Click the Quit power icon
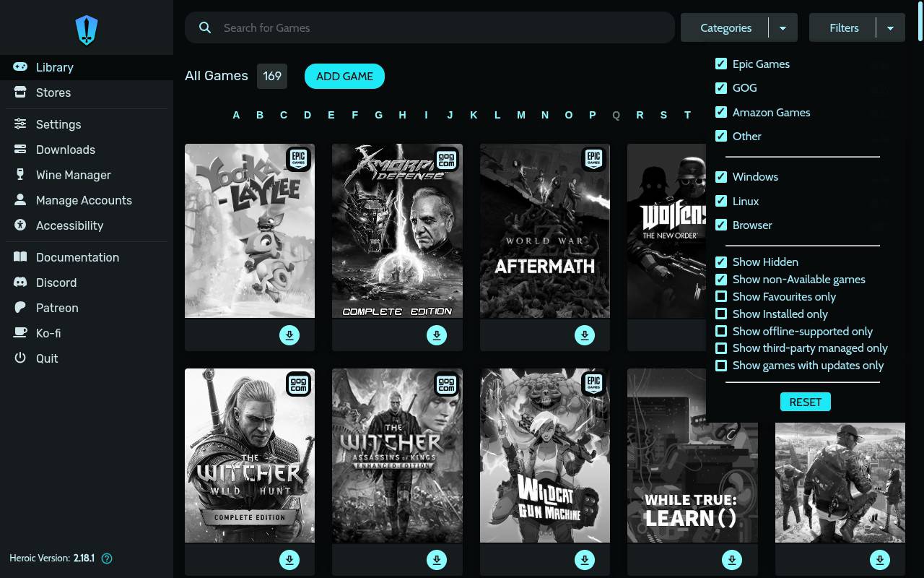Viewport: 924px width, 578px height. [x=20, y=358]
